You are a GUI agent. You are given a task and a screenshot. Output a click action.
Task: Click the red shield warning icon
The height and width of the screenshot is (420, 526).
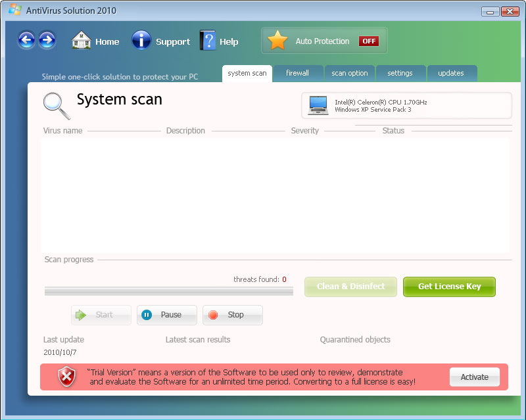coord(67,377)
